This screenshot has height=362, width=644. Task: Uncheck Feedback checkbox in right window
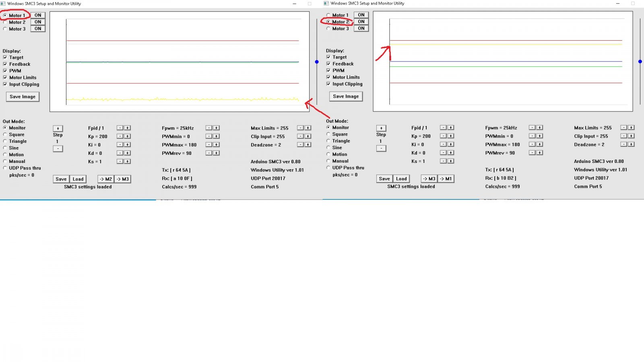point(328,64)
